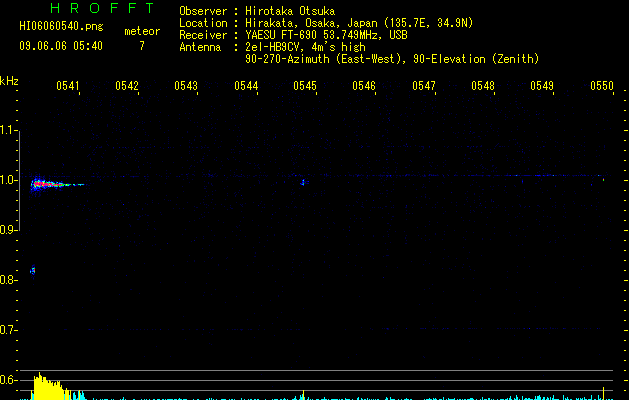The width and height of the screenshot is (629, 400).
Task: Click time marker 0548
Action: (483, 86)
